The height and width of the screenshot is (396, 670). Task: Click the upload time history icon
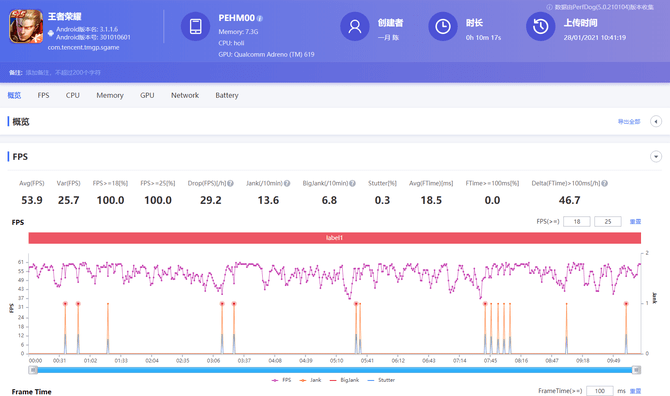tap(541, 26)
